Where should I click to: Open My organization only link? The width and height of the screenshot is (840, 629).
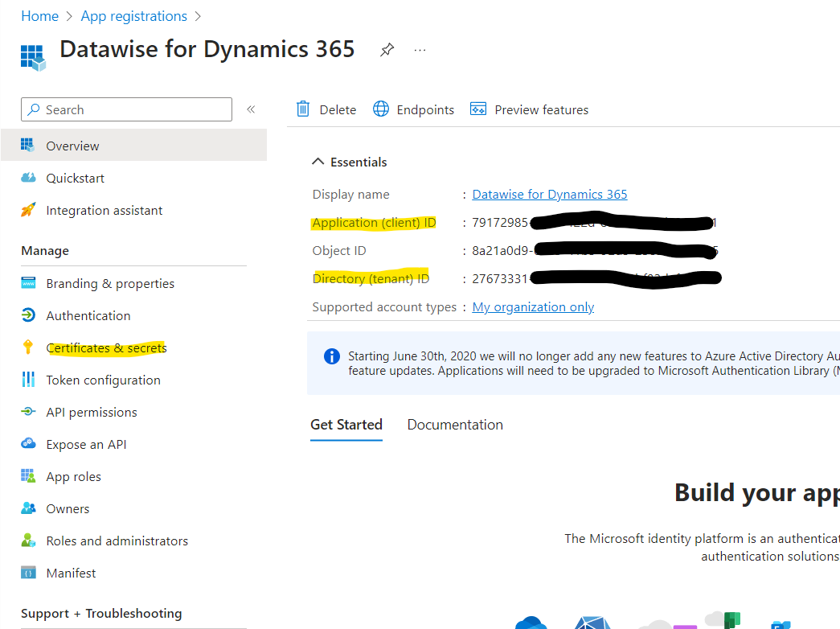[533, 306]
